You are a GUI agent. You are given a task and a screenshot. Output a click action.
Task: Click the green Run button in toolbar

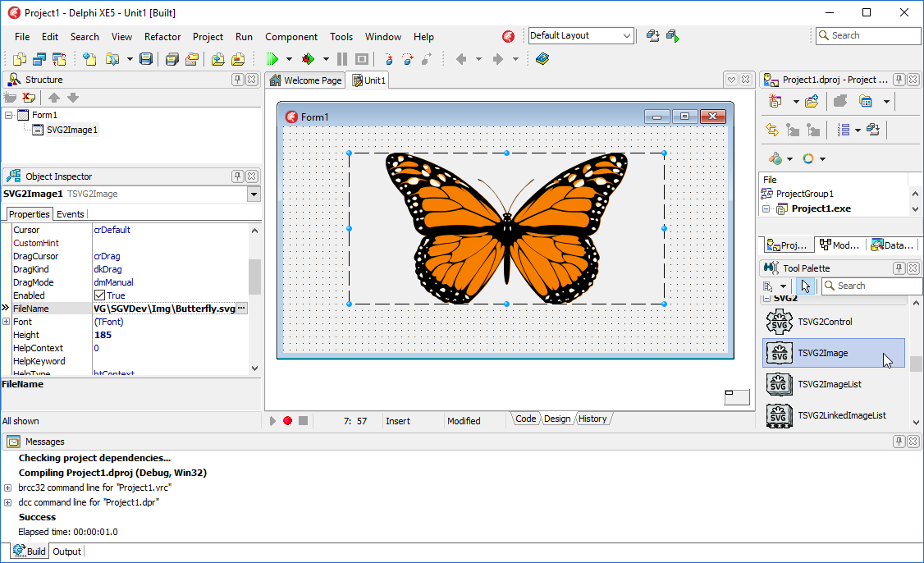[273, 59]
